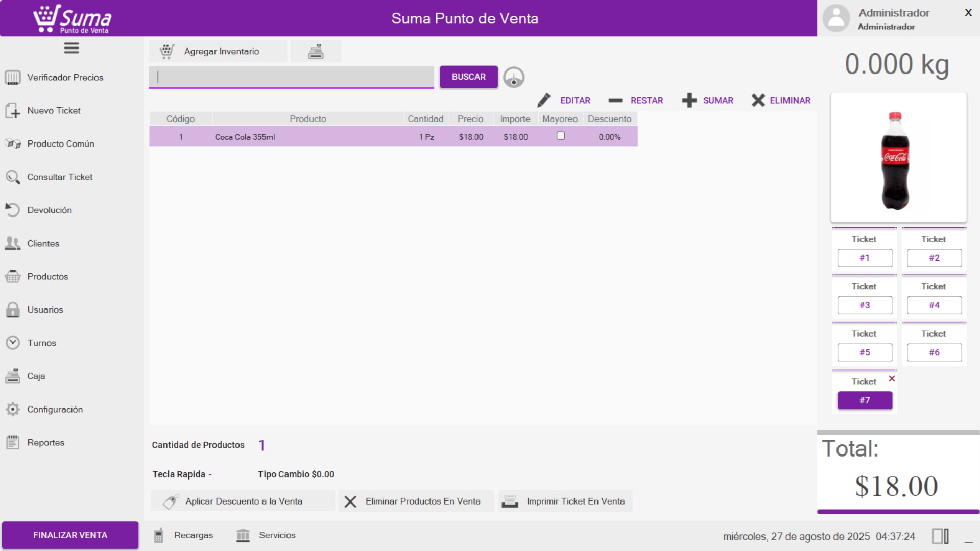The height and width of the screenshot is (551, 980).
Task: Switch to Ticket #1
Action: pyautogui.click(x=864, y=258)
